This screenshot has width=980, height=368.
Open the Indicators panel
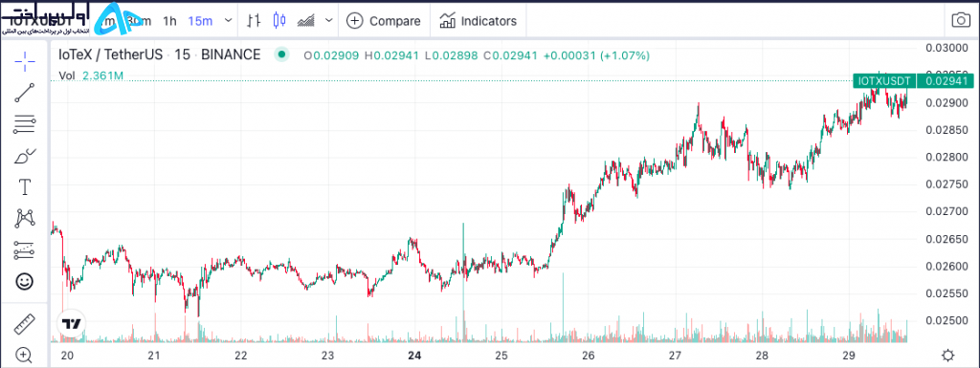tap(479, 21)
